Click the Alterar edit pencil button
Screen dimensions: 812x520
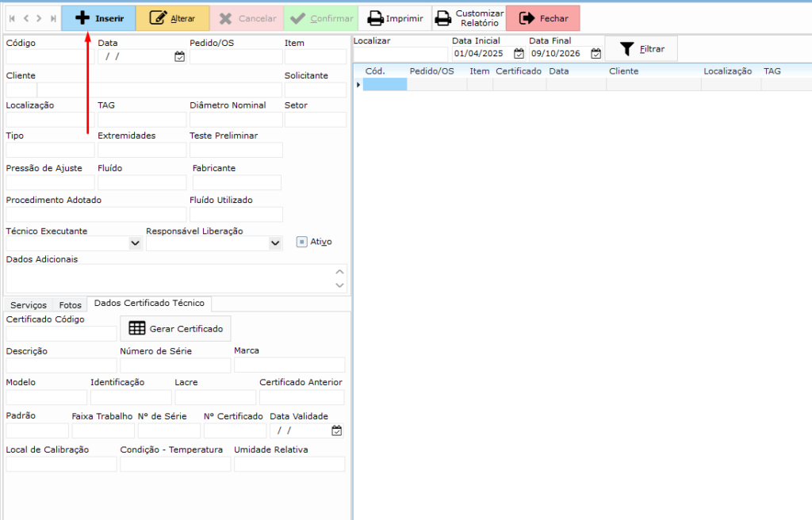[172, 18]
